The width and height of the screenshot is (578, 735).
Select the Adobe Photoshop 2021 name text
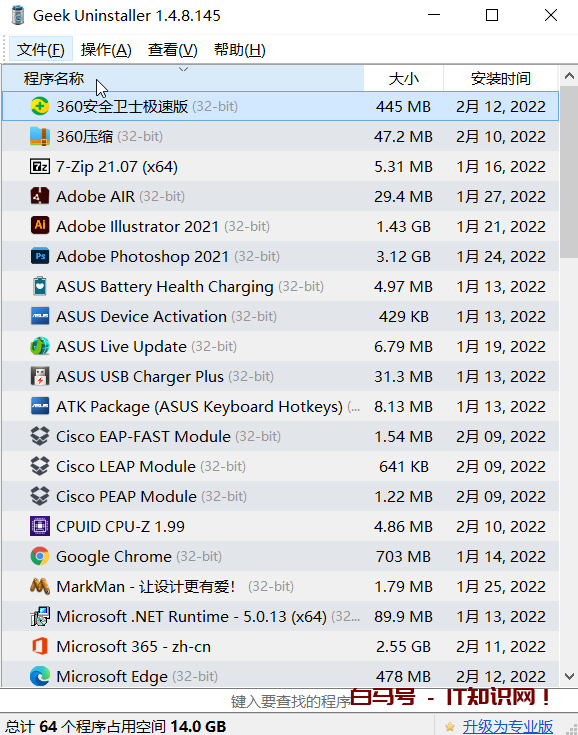click(143, 256)
